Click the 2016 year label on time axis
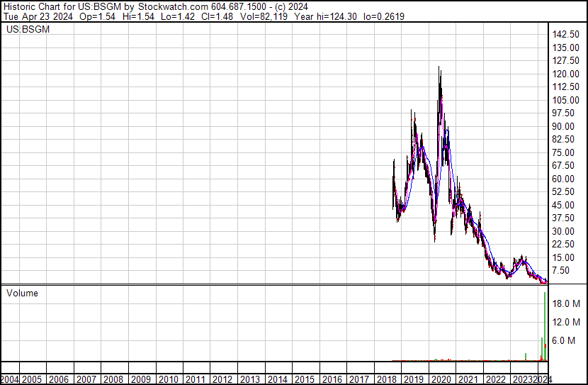Viewport: 588px width, 385px height. [332, 380]
